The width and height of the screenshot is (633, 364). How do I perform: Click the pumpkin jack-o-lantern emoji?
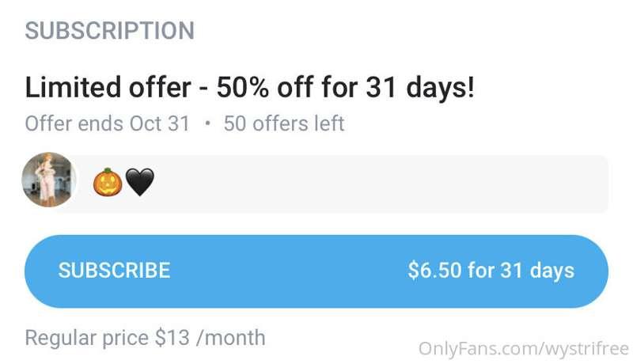point(108,181)
